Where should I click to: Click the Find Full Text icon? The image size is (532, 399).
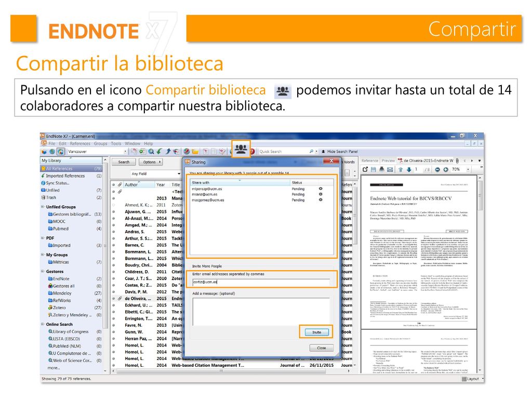(176, 152)
